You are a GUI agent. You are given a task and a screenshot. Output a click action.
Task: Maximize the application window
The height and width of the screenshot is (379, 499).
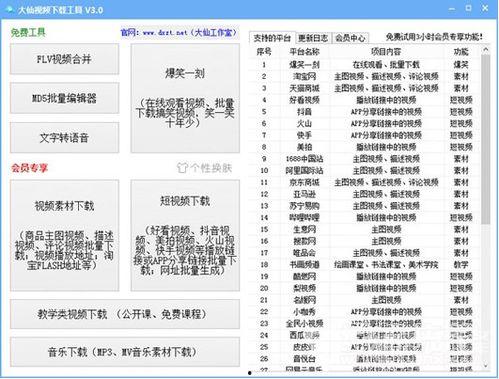(x=468, y=8)
